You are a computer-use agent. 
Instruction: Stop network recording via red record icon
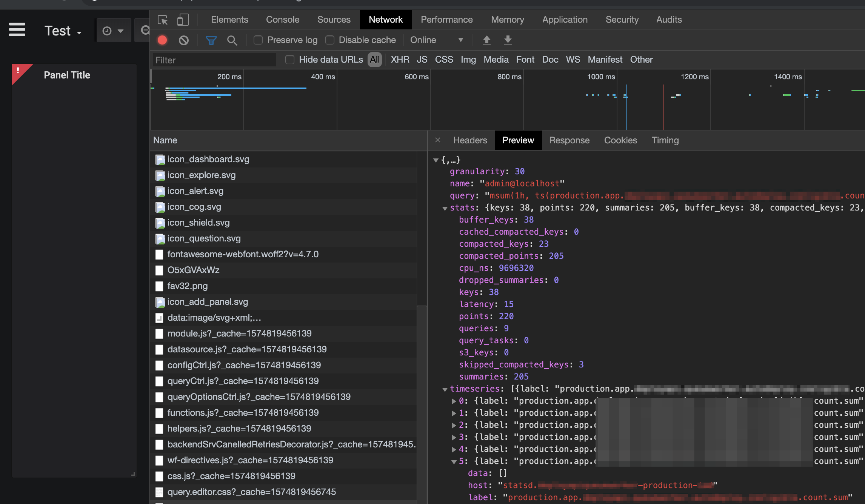(162, 40)
